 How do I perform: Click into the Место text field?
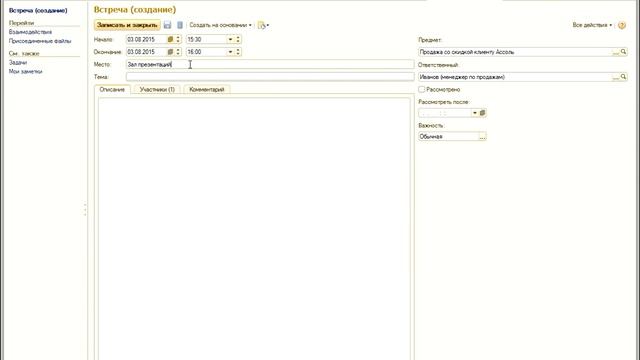click(x=270, y=64)
